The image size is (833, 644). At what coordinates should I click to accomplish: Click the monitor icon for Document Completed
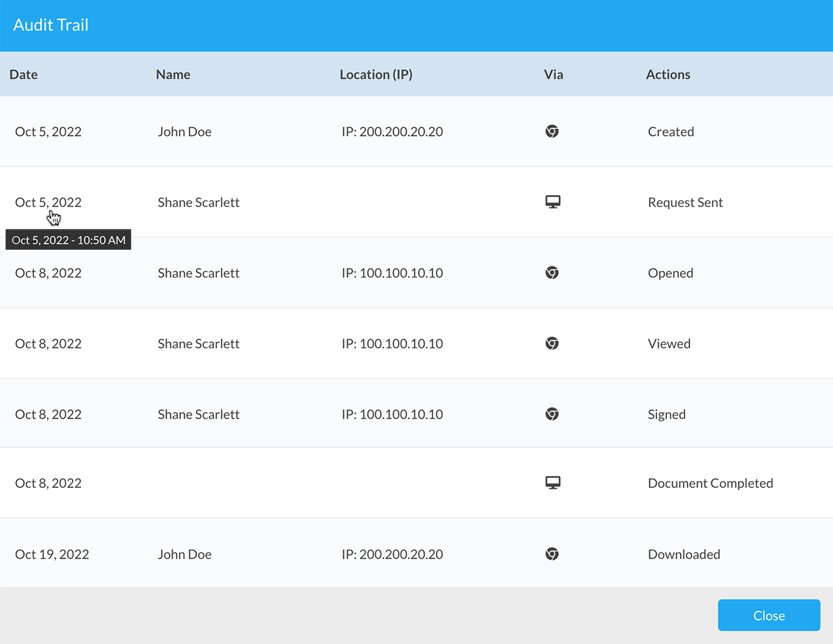[x=553, y=483]
